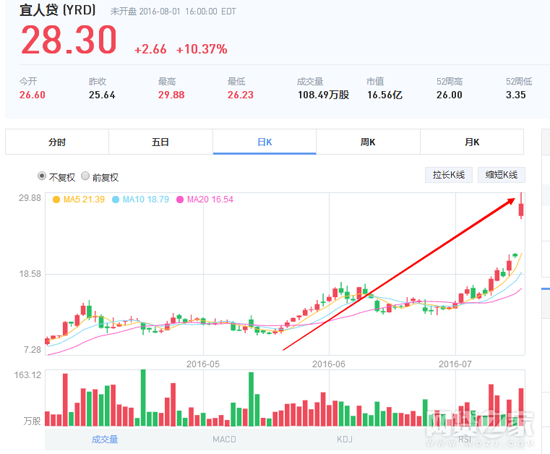Click the price change +2.66
Viewport: 550px width, 454px height.
pos(150,49)
